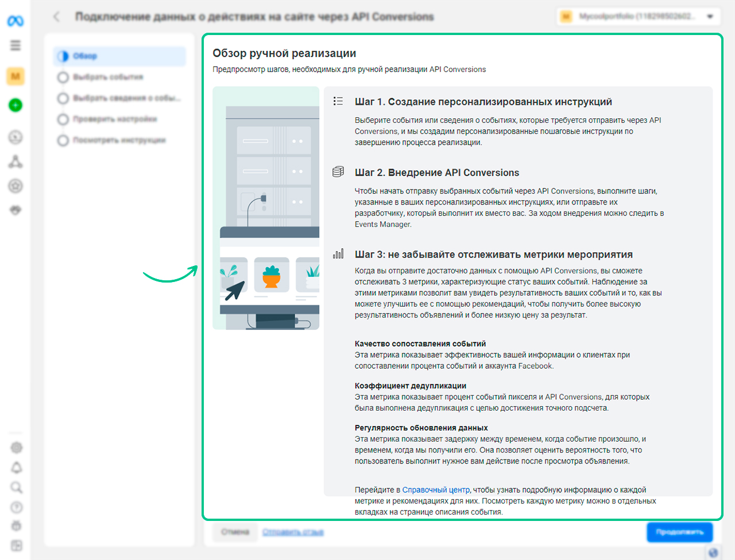This screenshot has width=735, height=560.
Task: Click the Шаг 3 heading about метрики мероприятия
Action: click(x=494, y=254)
